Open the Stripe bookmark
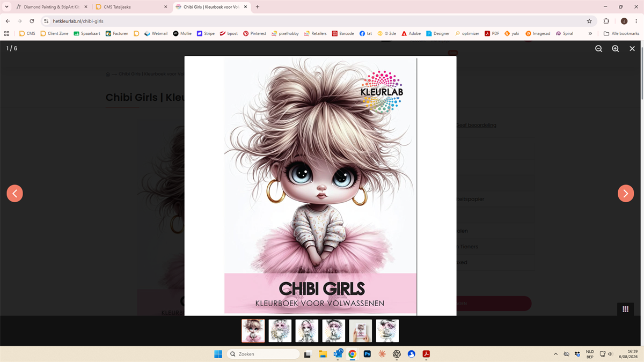 tap(206, 33)
